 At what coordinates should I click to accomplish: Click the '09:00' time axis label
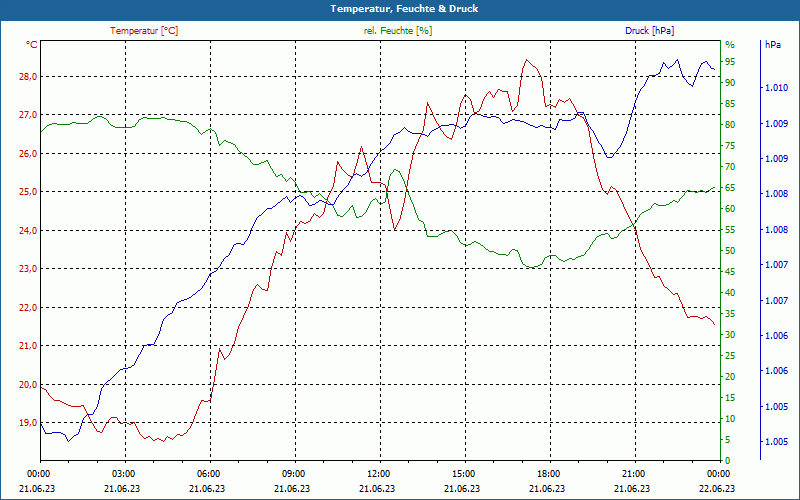pos(295,473)
